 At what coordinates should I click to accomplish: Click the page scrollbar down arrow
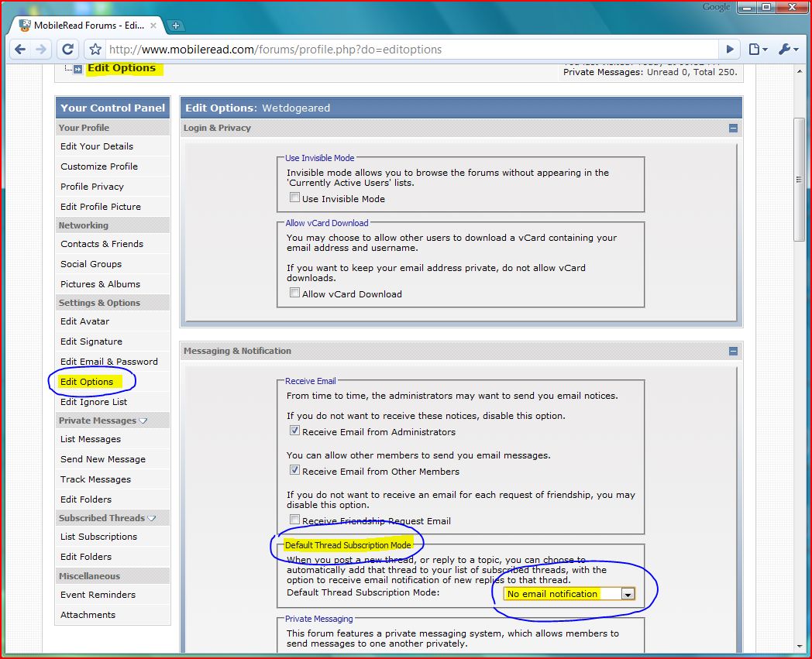(x=800, y=647)
